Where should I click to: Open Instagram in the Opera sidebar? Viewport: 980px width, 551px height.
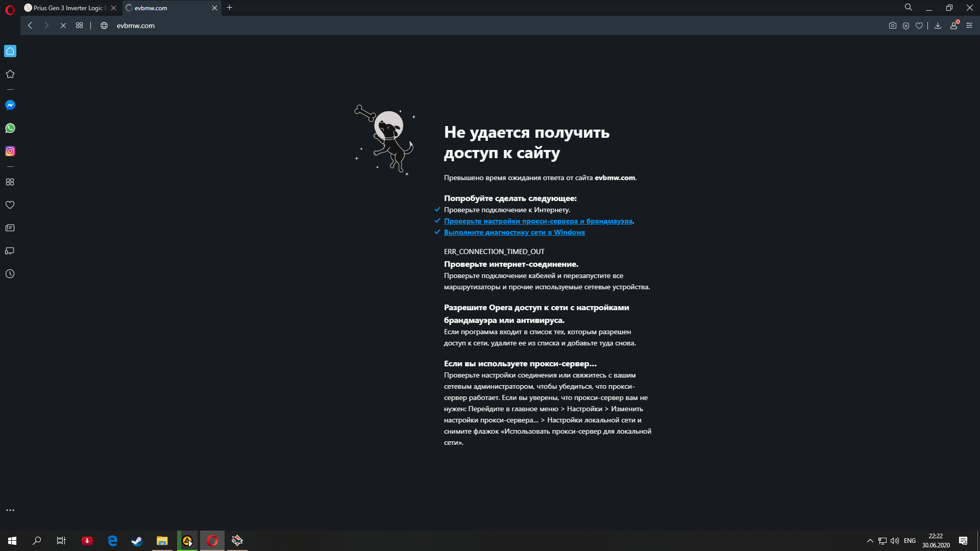pos(10,151)
